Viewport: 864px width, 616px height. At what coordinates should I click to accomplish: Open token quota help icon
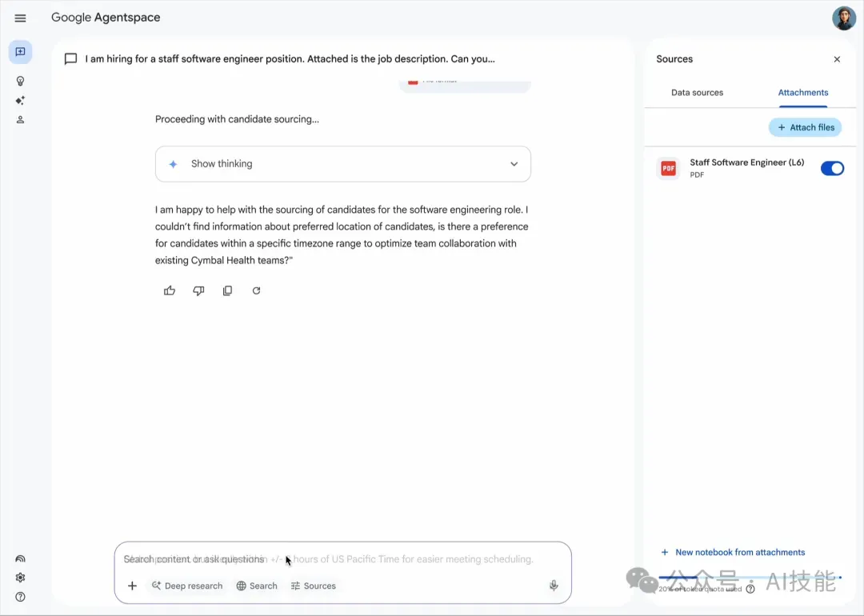coord(750,589)
